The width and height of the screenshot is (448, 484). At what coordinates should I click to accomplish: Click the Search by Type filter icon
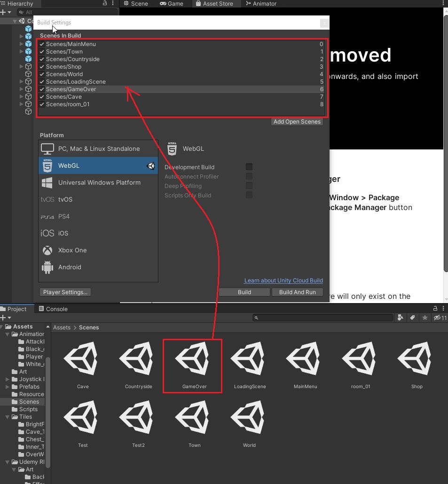(x=401, y=318)
